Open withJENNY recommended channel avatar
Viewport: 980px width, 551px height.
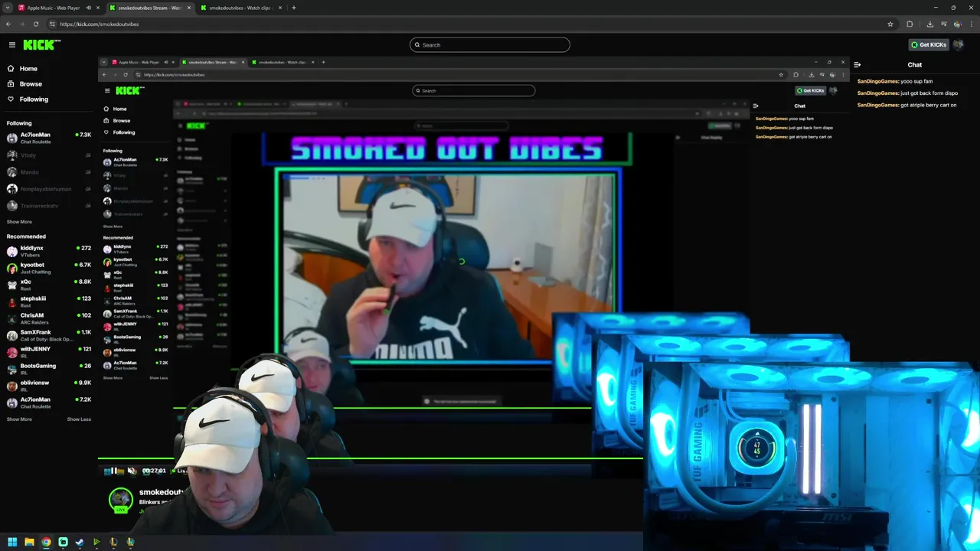(11, 352)
